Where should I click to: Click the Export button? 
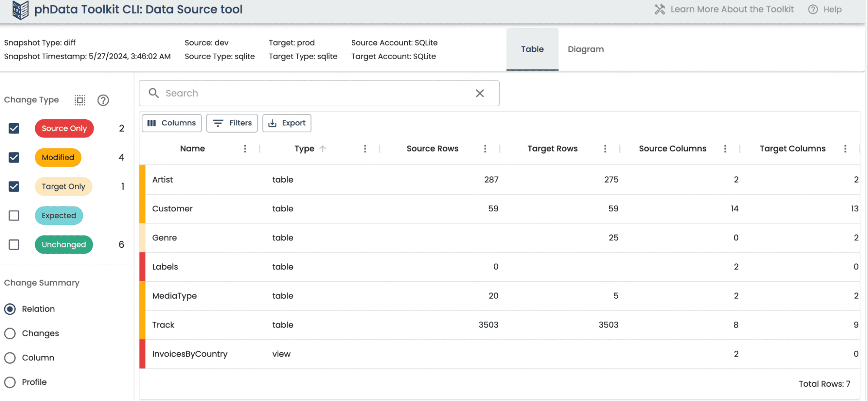(x=287, y=123)
